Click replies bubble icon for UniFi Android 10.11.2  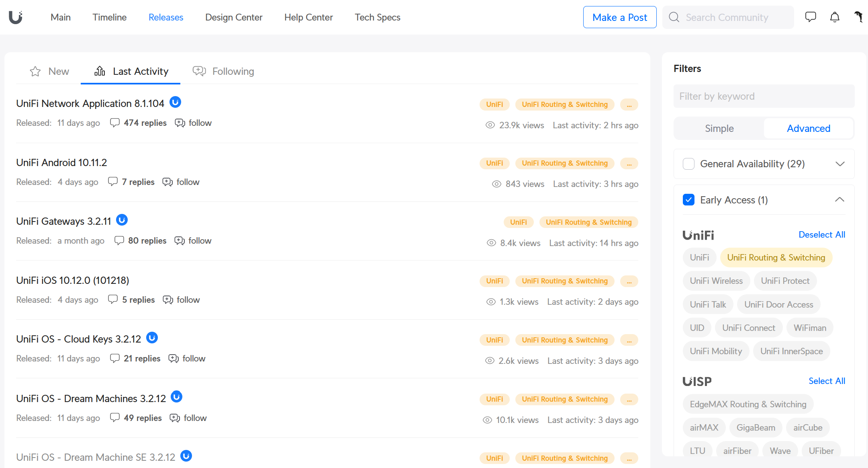pyautogui.click(x=113, y=182)
